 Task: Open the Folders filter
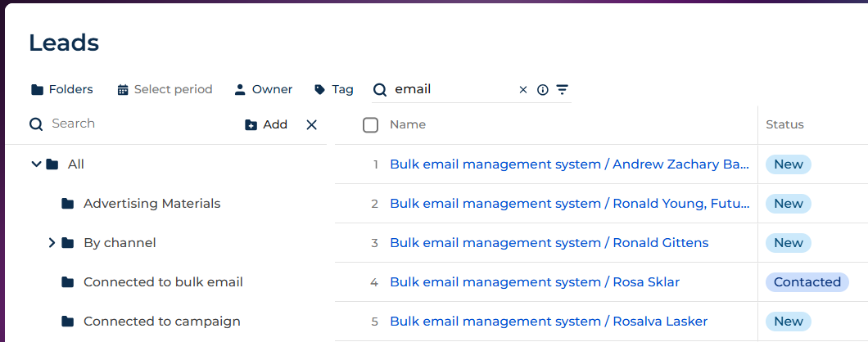pyautogui.click(x=62, y=89)
